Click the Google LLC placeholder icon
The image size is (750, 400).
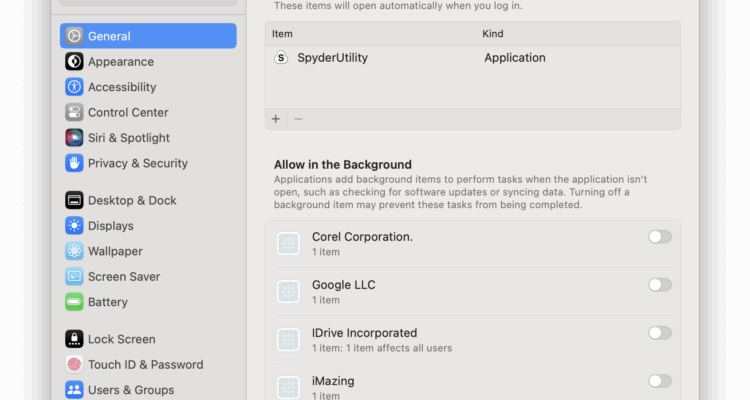(x=288, y=291)
